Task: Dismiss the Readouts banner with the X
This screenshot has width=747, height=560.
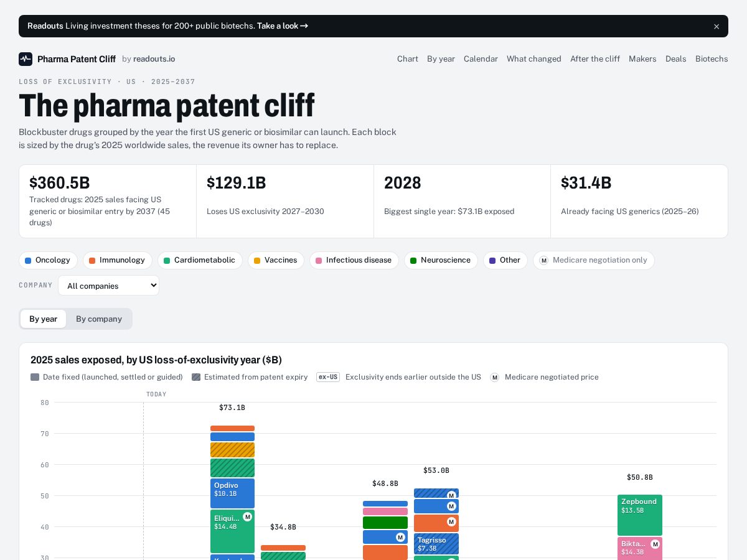Action: pos(716,26)
